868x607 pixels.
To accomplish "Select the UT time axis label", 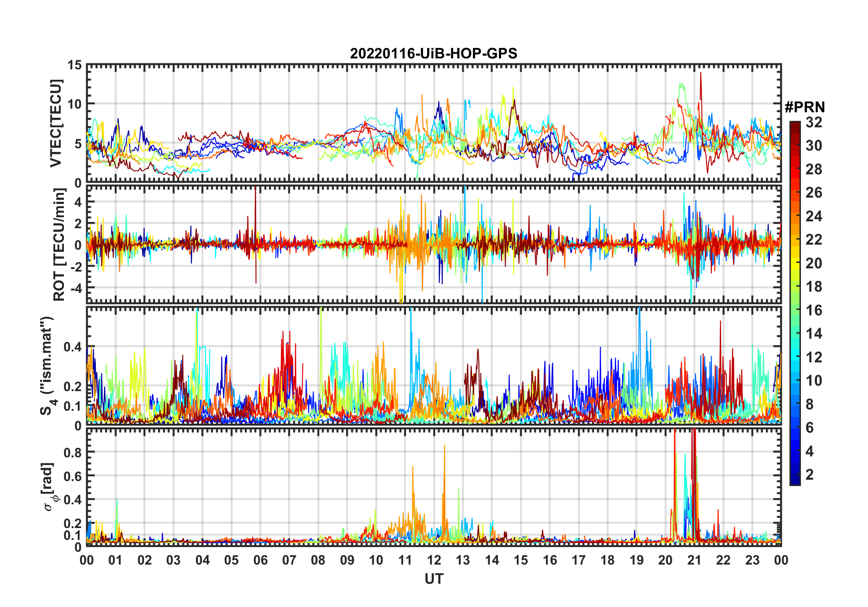I will point(434,579).
